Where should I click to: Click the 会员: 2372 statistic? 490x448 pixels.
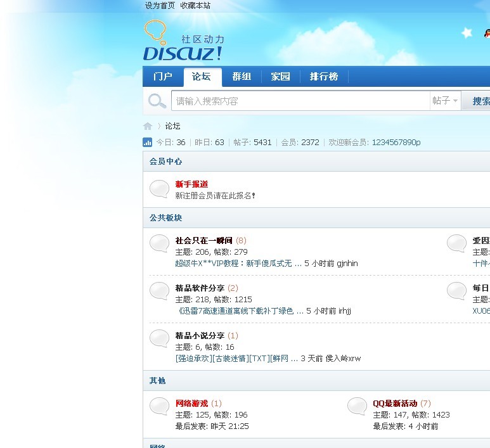tap(300, 143)
